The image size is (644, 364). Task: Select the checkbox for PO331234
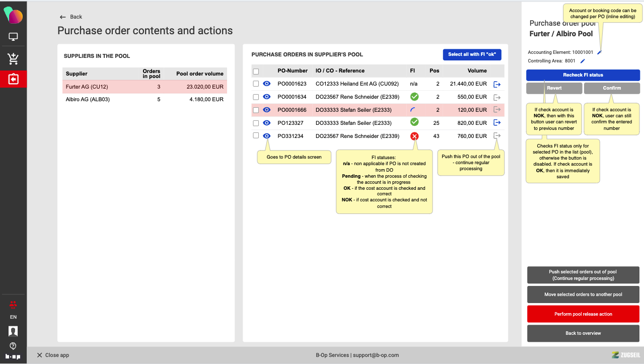(x=256, y=136)
